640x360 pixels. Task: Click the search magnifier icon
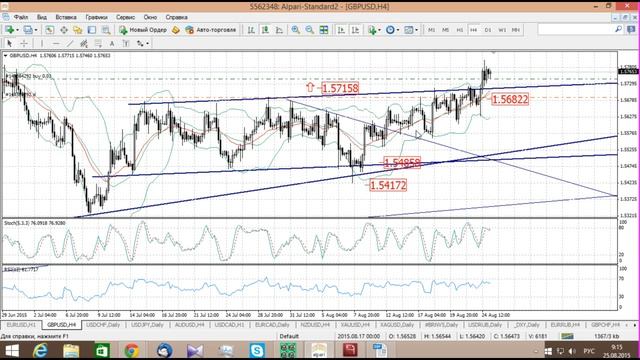(618, 29)
